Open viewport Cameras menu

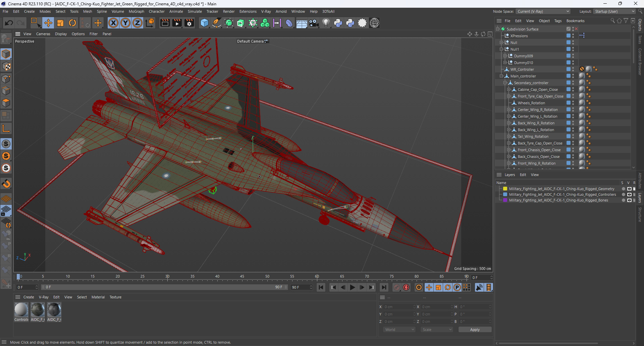pyautogui.click(x=43, y=34)
